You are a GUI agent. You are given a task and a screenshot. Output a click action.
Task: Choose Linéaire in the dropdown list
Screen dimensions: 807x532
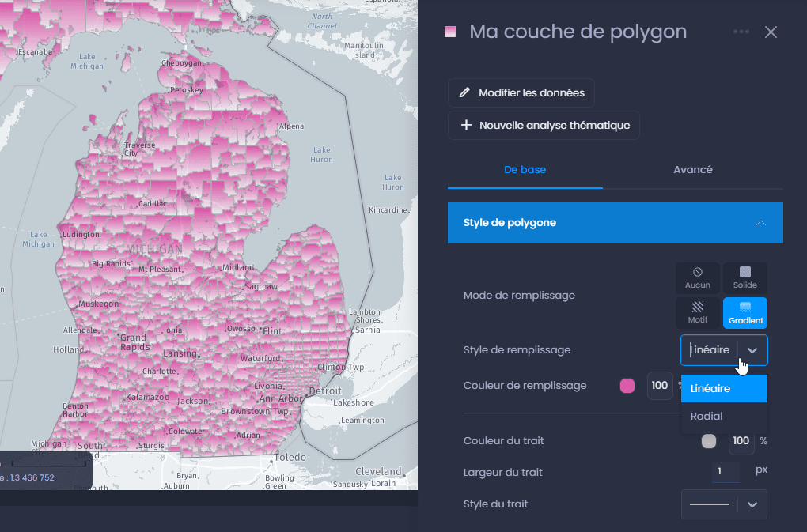point(724,389)
